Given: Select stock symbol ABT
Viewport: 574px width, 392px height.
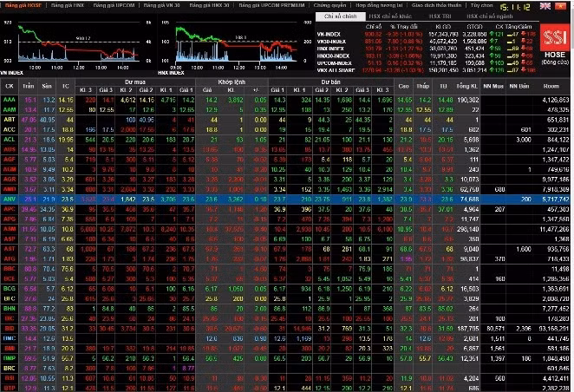Looking at the screenshot, I should click(10, 120).
